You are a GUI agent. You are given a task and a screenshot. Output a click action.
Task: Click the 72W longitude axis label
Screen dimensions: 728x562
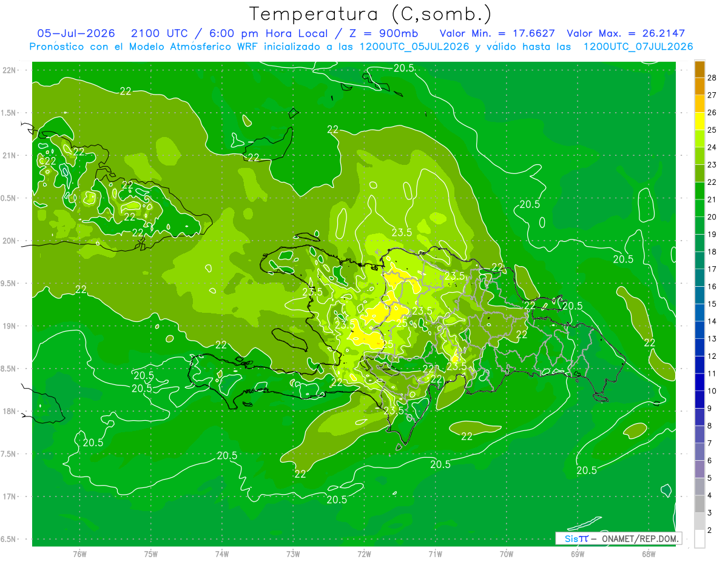click(x=364, y=554)
